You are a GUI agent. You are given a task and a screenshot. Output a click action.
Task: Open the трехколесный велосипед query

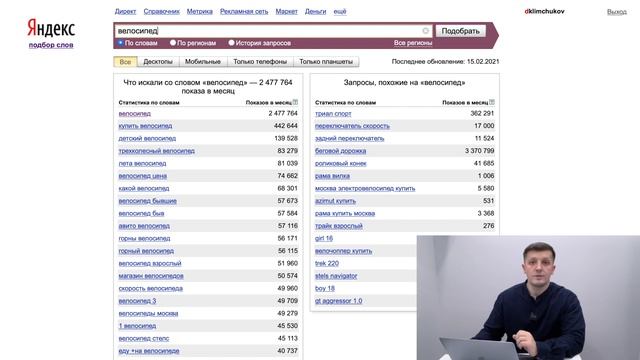156,151
